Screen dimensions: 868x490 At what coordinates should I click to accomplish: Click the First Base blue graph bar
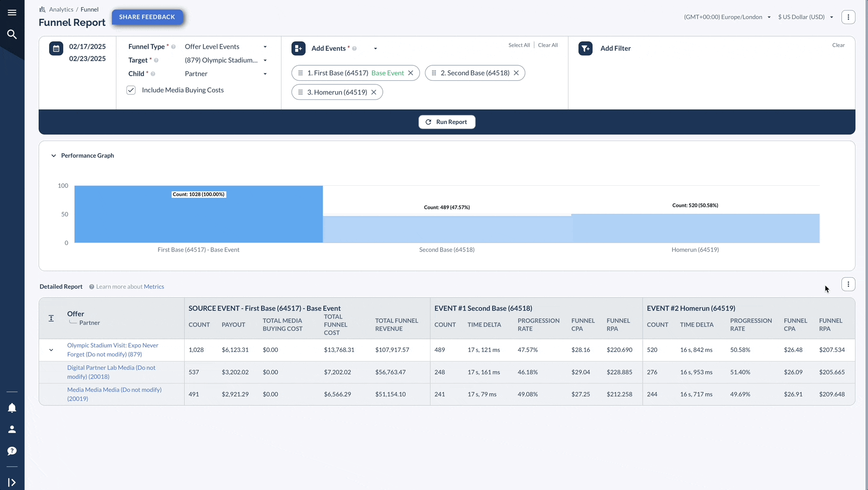coord(199,214)
